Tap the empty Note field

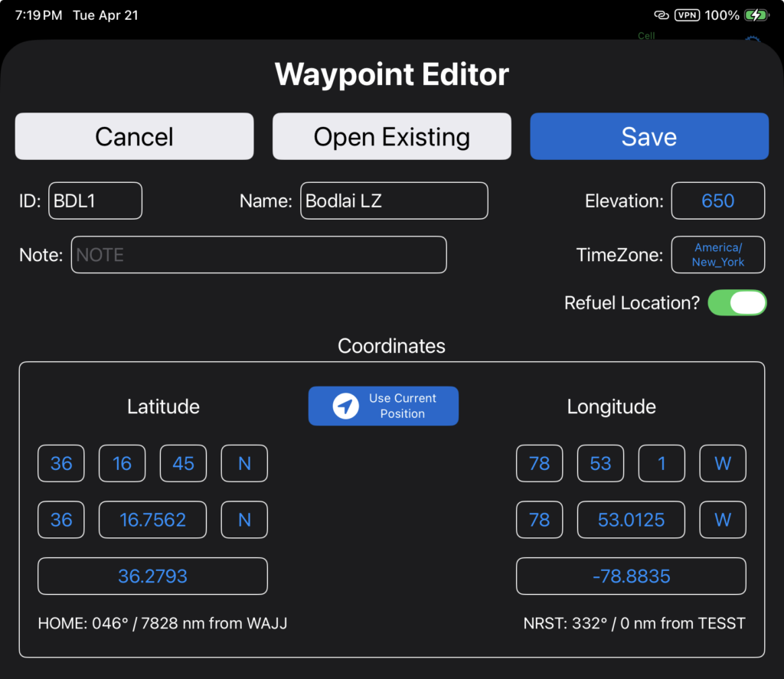(258, 255)
